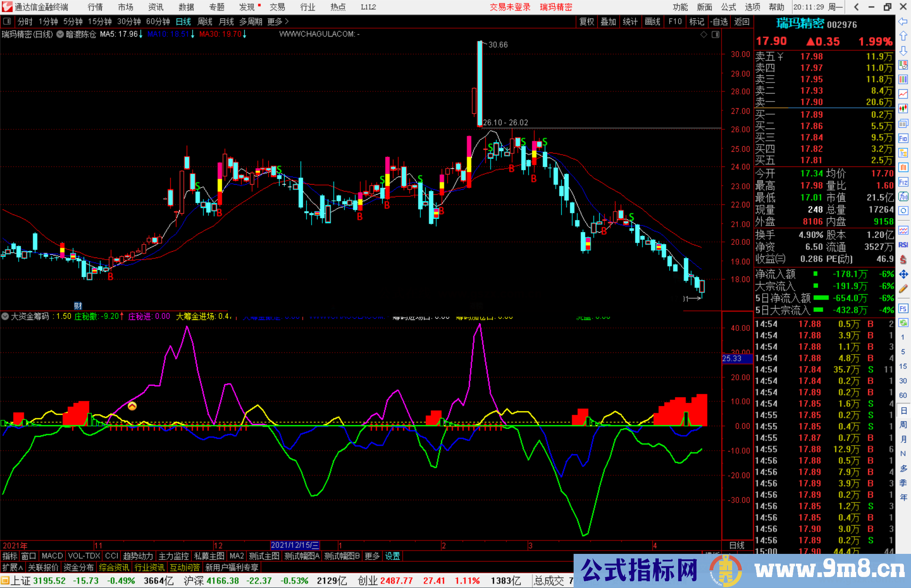Screen dimensions: 911x588
Task: Switch to the MACD indicator tab
Action: pyautogui.click(x=52, y=556)
